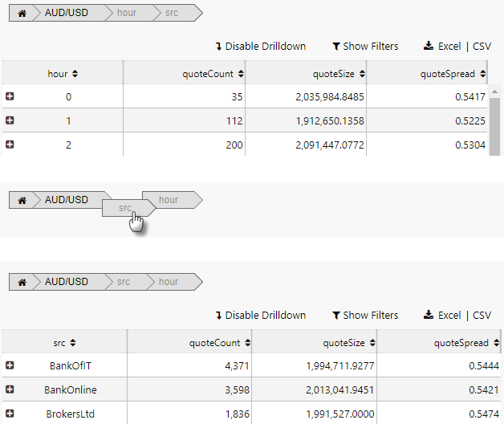Click the home icon in top breadcrumb
Viewport: 504px width, 424px height.
(22, 14)
